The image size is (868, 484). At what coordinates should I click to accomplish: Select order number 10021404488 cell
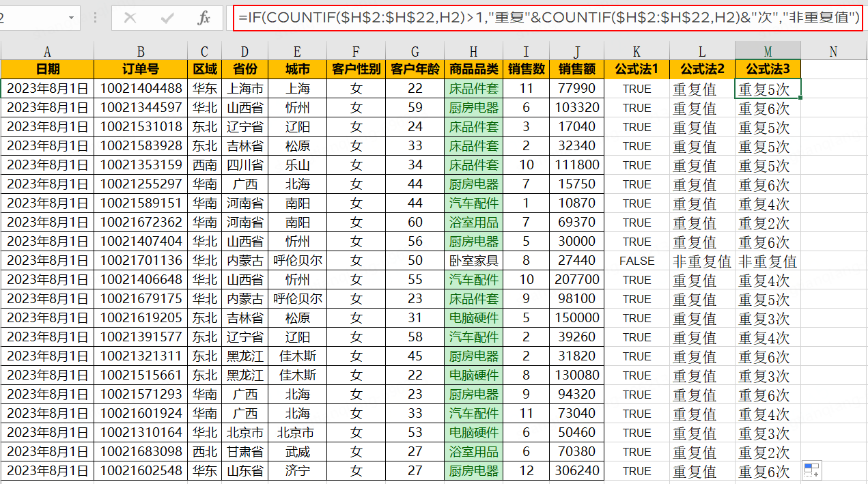pos(141,89)
